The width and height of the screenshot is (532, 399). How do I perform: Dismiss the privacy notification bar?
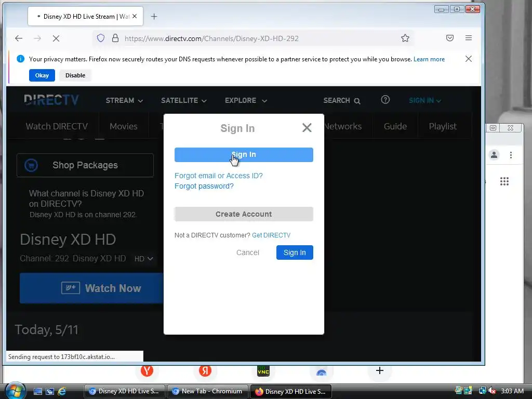coord(469,59)
